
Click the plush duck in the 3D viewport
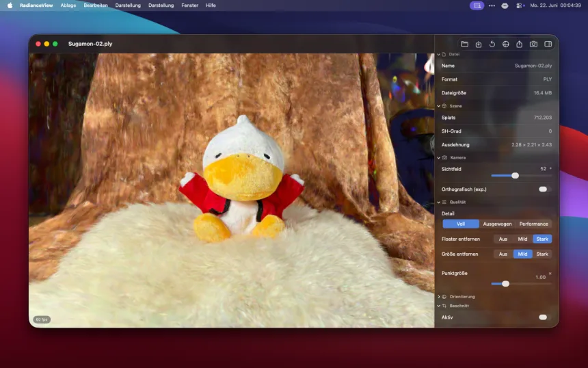pos(242,180)
